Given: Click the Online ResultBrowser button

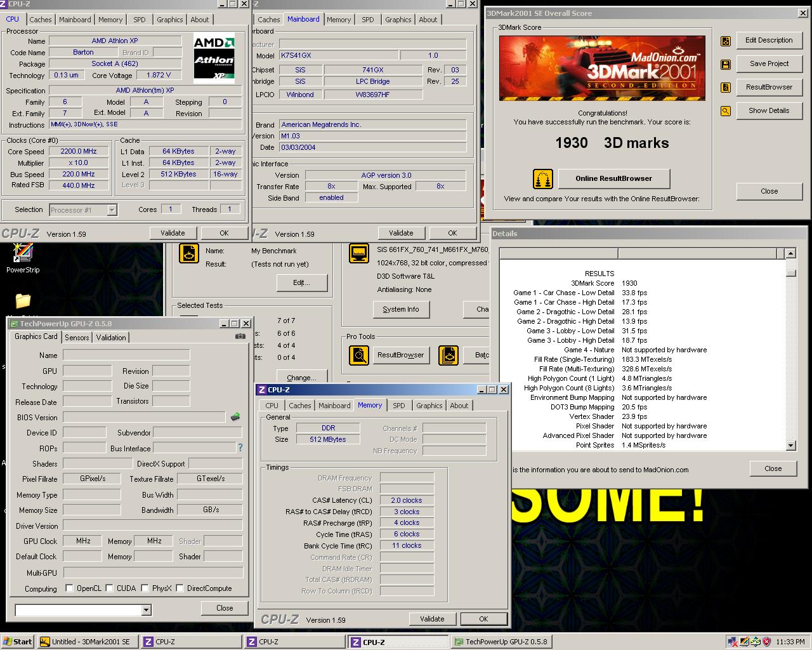Looking at the screenshot, I should (613, 179).
